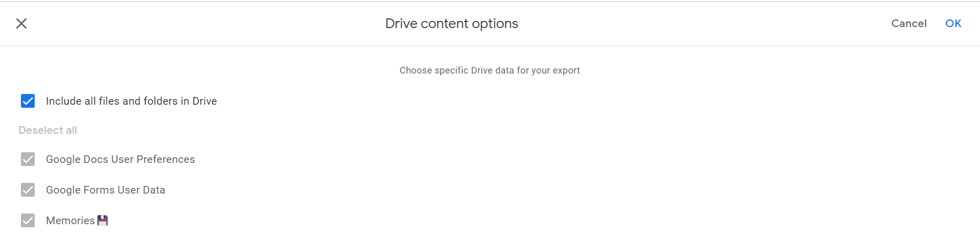Image resolution: width=980 pixels, height=238 pixels.
Task: Dismiss Drive content options without saving via Cancel
Action: [x=909, y=23]
